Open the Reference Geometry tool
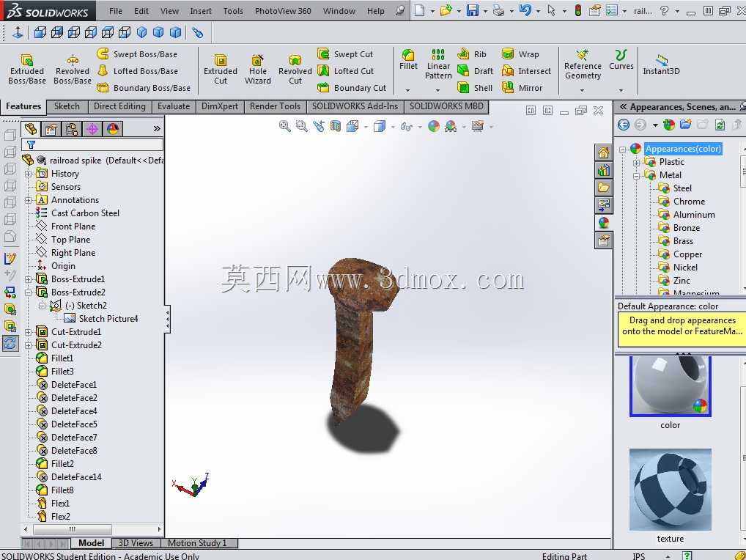The image size is (746, 560). coord(583,65)
